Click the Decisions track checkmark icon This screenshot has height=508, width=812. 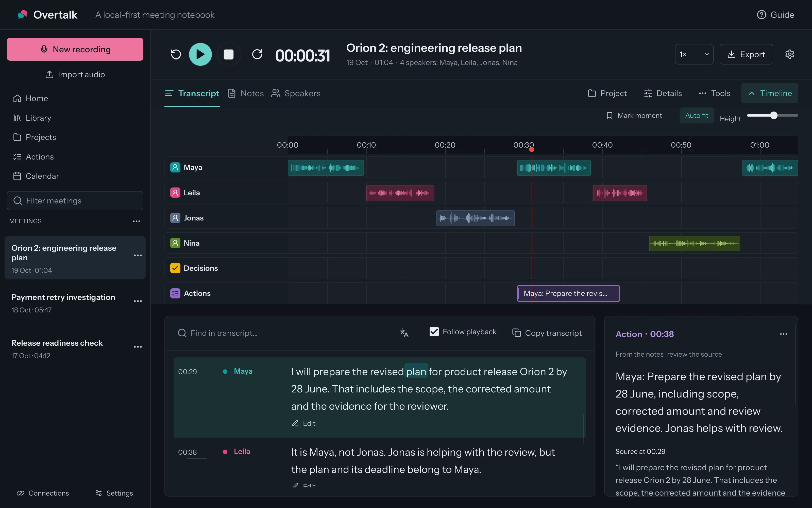tap(175, 268)
